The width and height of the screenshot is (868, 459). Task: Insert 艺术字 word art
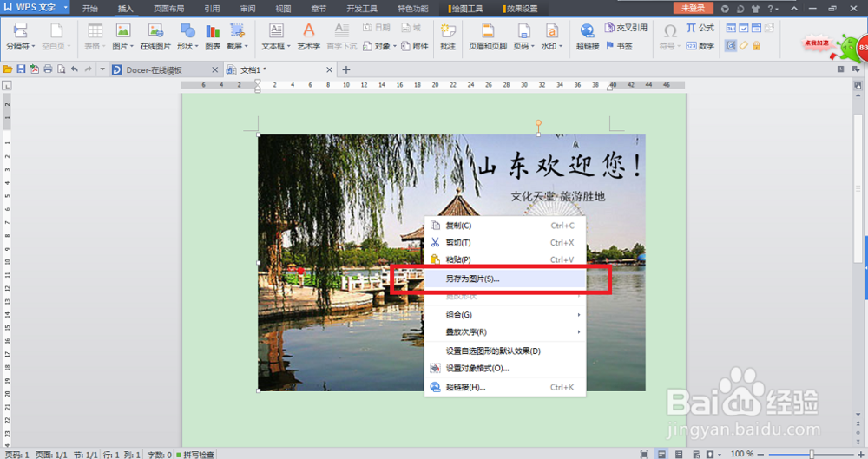coord(308,36)
